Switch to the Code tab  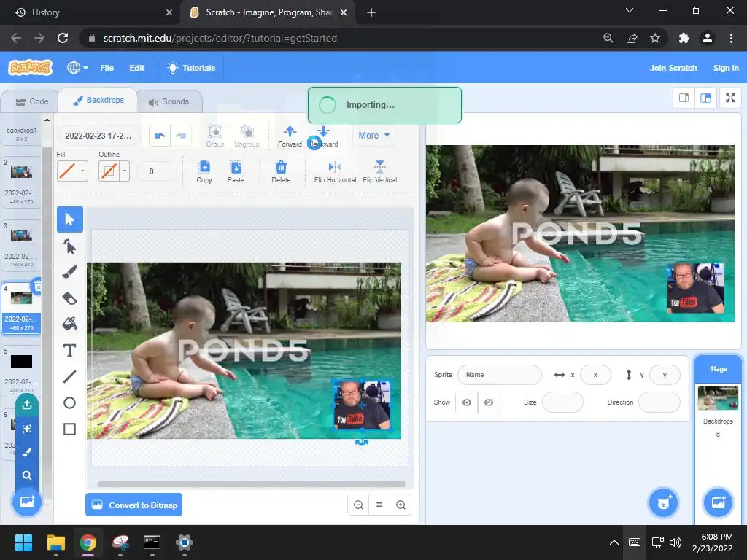pos(32,101)
